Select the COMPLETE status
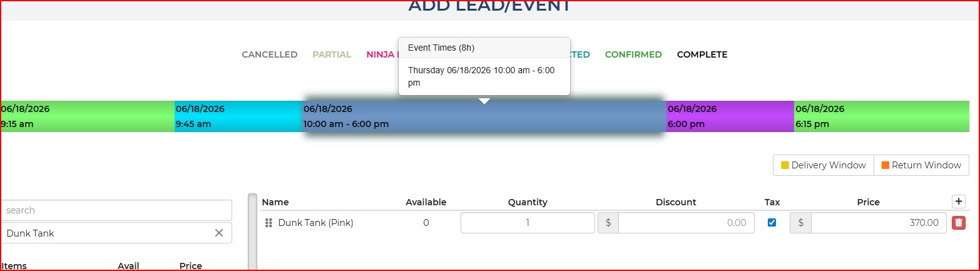 702,54
